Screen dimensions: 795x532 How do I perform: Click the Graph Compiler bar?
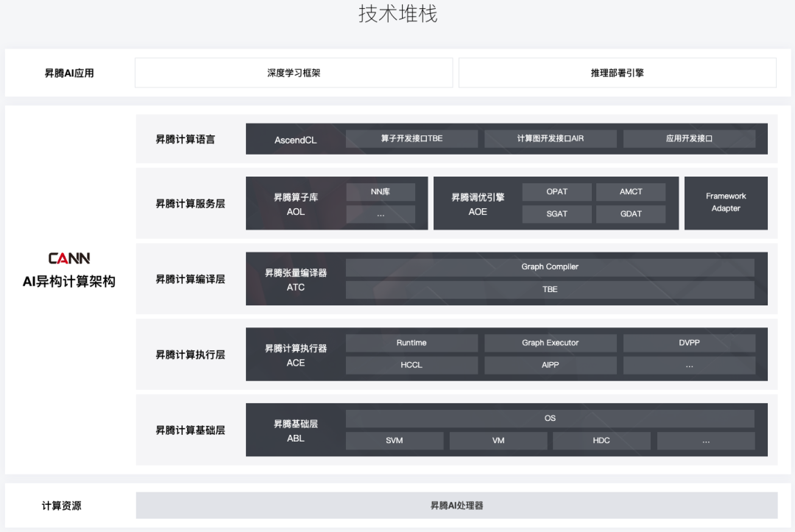(x=550, y=267)
